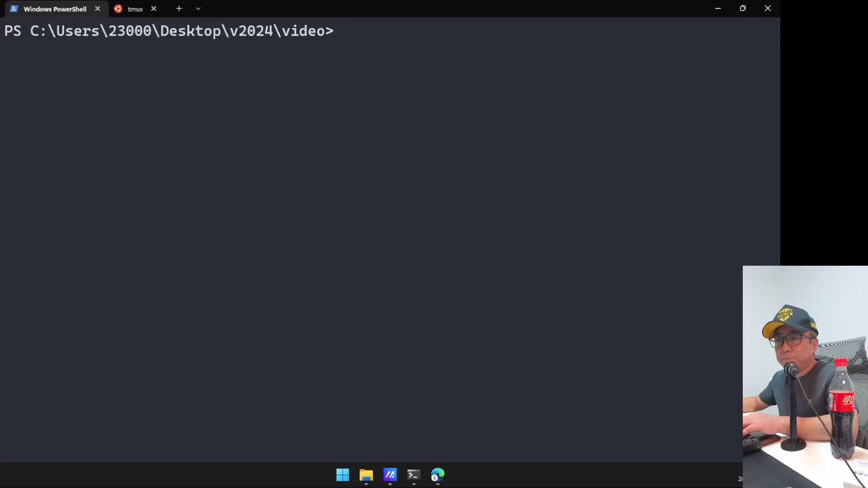The height and width of the screenshot is (488, 868).
Task: Open the Start menu from the taskbar
Action: click(342, 475)
